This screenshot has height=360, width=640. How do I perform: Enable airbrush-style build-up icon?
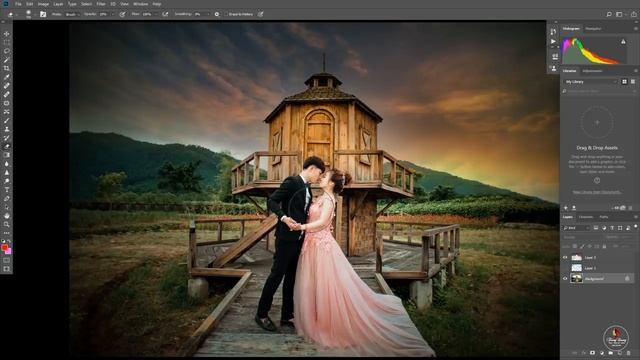click(165, 14)
